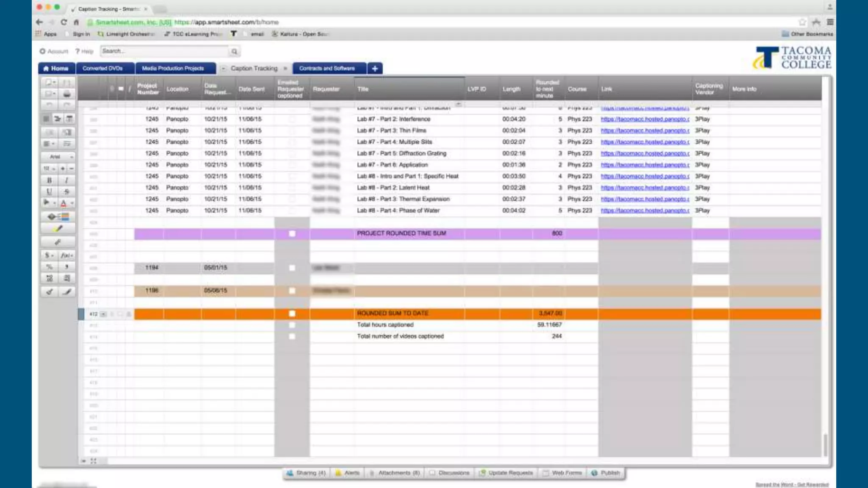Open save dropdown in left toolbar
The height and width of the screenshot is (488, 868).
[x=50, y=94]
